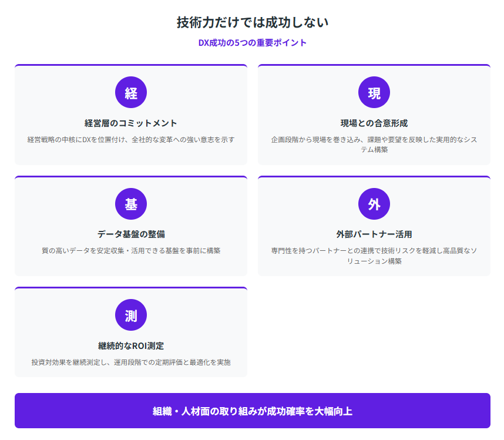Select the 基 circle icon

131,204
